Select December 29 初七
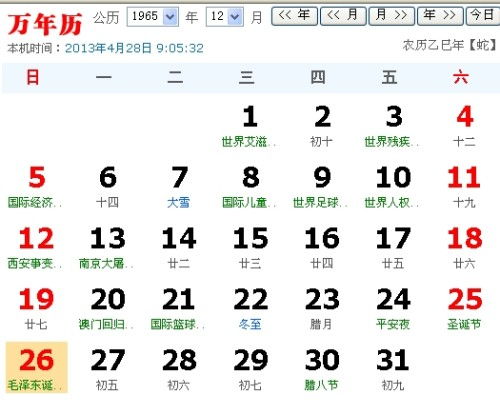This screenshot has width=500, height=415. point(250,369)
